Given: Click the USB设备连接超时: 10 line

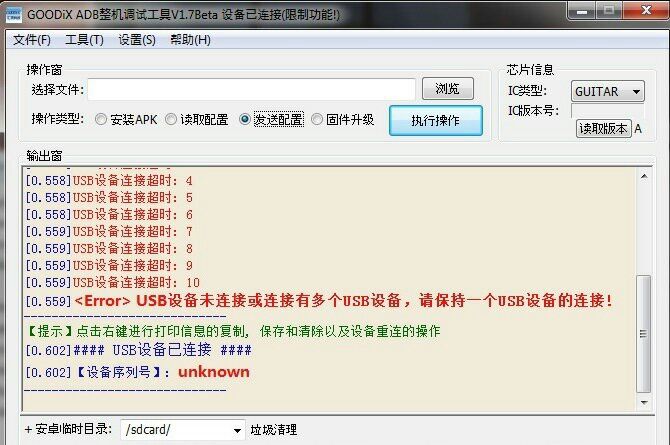Looking at the screenshot, I should 112,283.
